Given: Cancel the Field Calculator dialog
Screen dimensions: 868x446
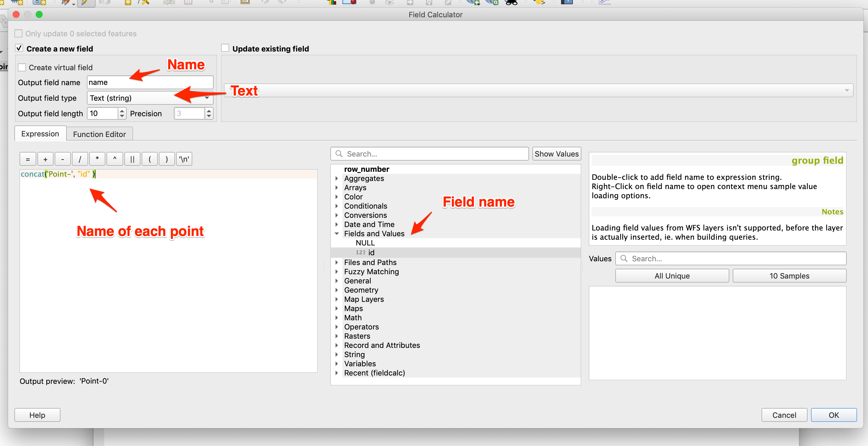Looking at the screenshot, I should 784,415.
